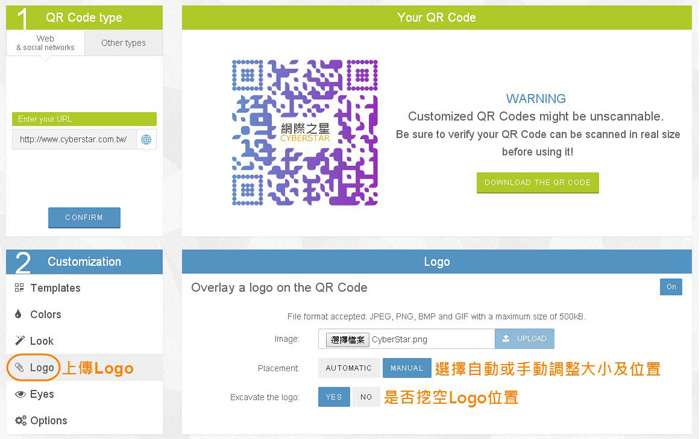Open Look customization section

tap(84, 341)
